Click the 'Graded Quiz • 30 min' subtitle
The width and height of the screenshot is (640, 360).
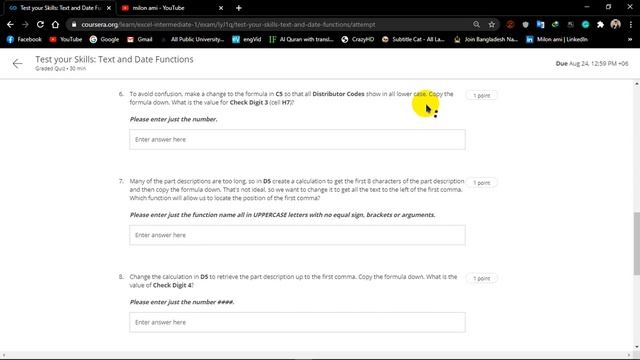click(60, 69)
